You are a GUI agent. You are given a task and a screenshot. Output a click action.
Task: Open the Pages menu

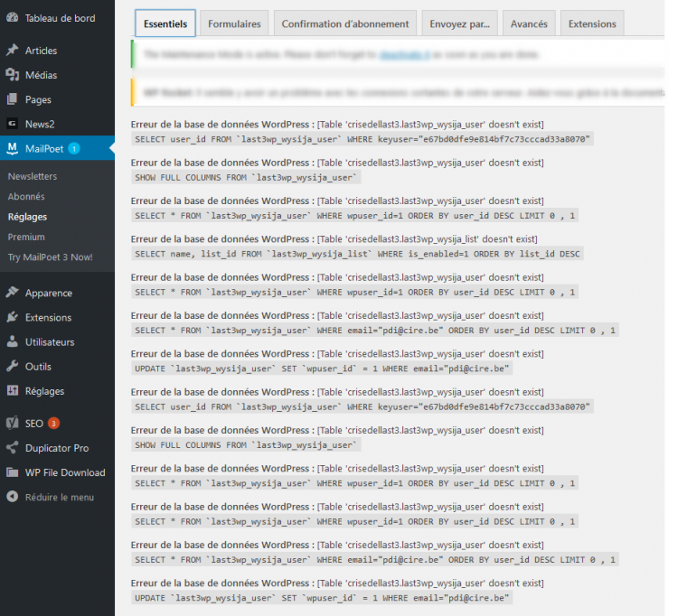click(x=38, y=99)
